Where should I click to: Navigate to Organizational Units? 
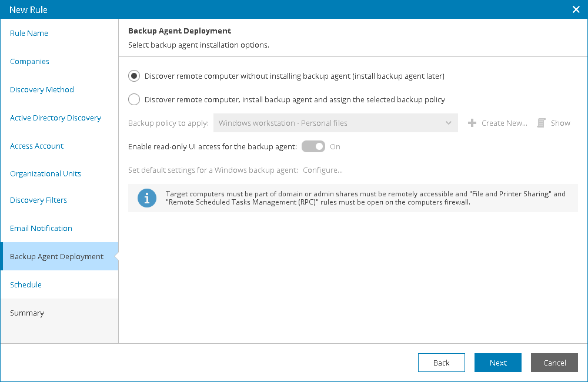pos(45,173)
